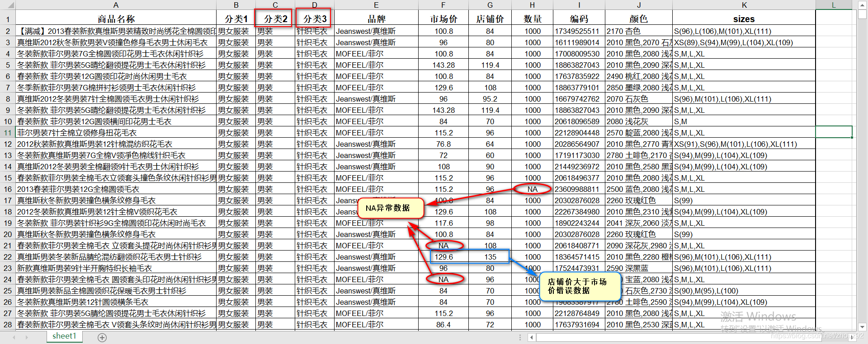Select product name 2013春装菲尔男装12G全棉圆领毛衣

click(116, 189)
